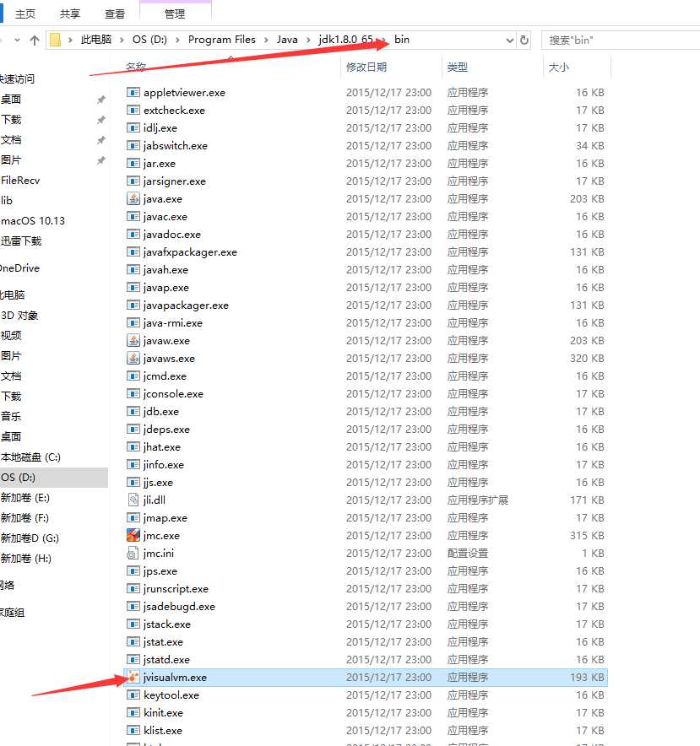Click the pin icon beside 桌面
Image resolution: width=700 pixels, height=746 pixels.
(x=101, y=100)
